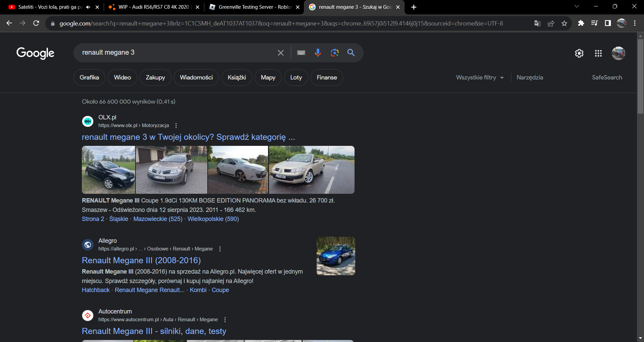Open SafeSearch settings

tap(607, 77)
